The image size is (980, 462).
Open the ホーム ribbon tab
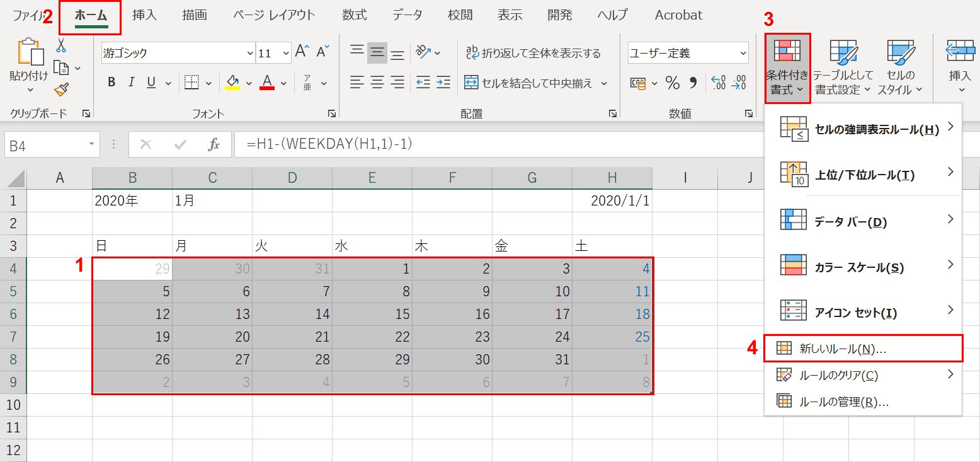tap(91, 15)
